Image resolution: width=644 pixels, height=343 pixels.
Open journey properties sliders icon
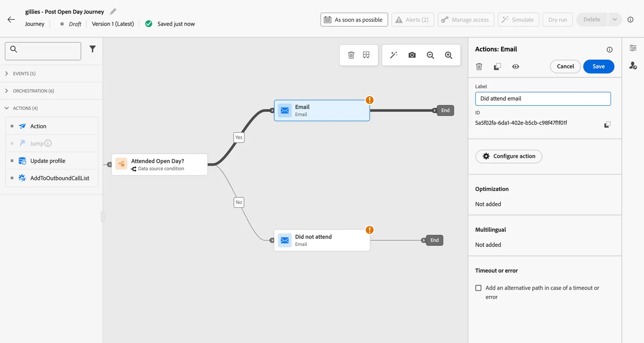click(633, 48)
